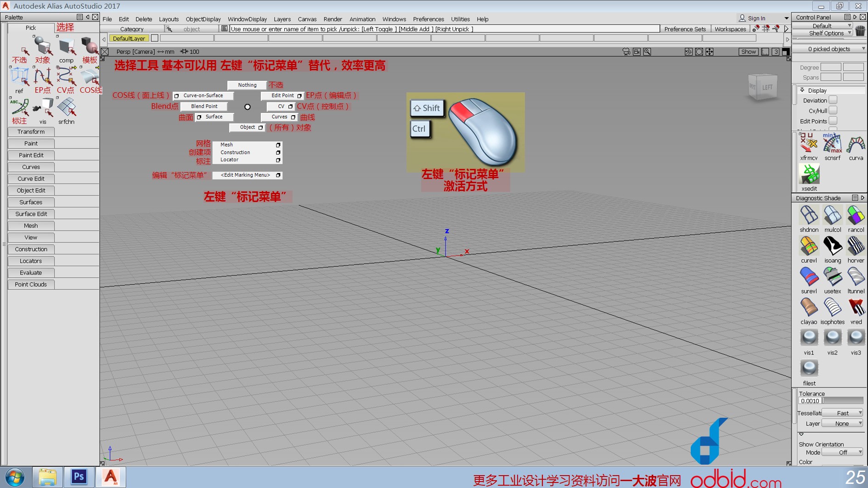Expand the Diagnostic Shade panel arrow

(862, 198)
